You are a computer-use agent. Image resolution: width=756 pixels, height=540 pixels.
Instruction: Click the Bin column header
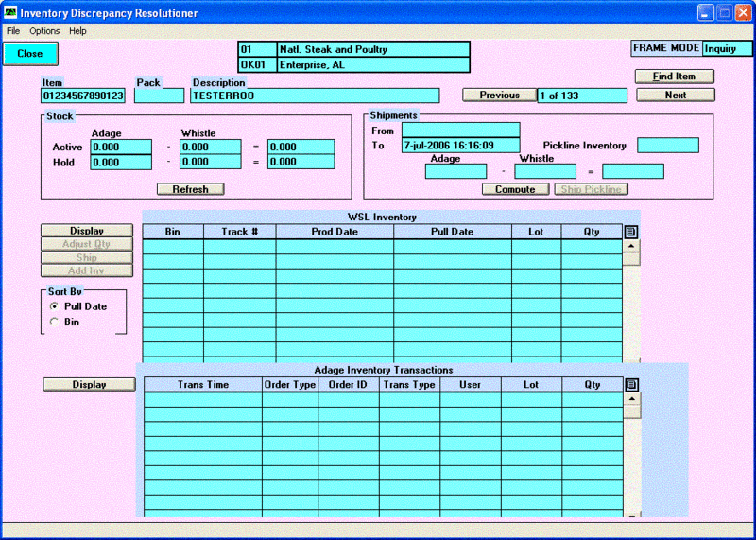coord(173,232)
